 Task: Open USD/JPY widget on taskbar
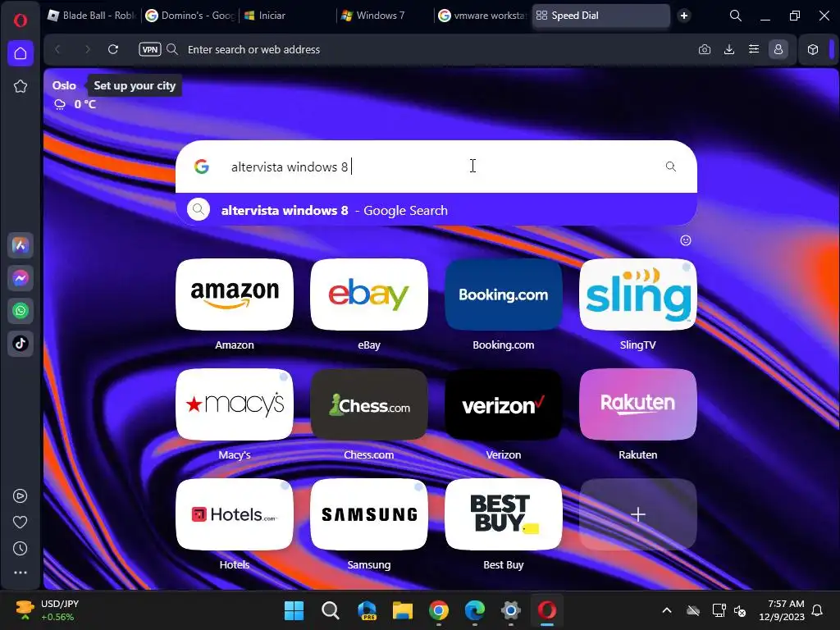pos(47,610)
